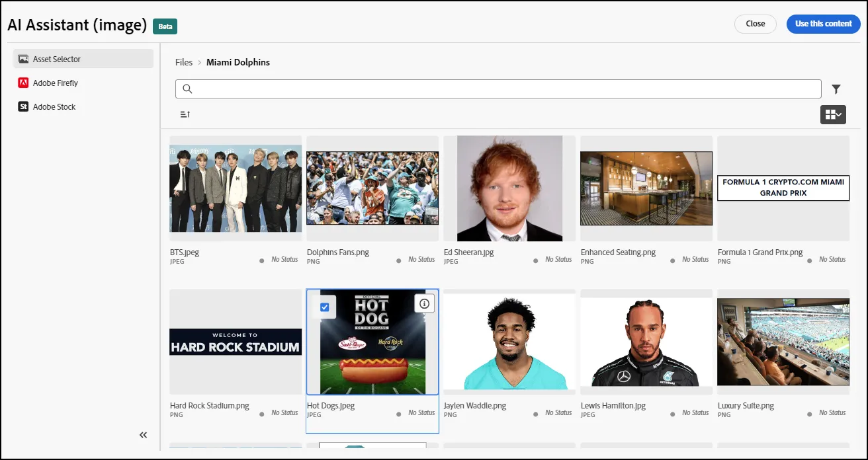Click the Lewis Hamilton.jpg file name

click(613, 406)
